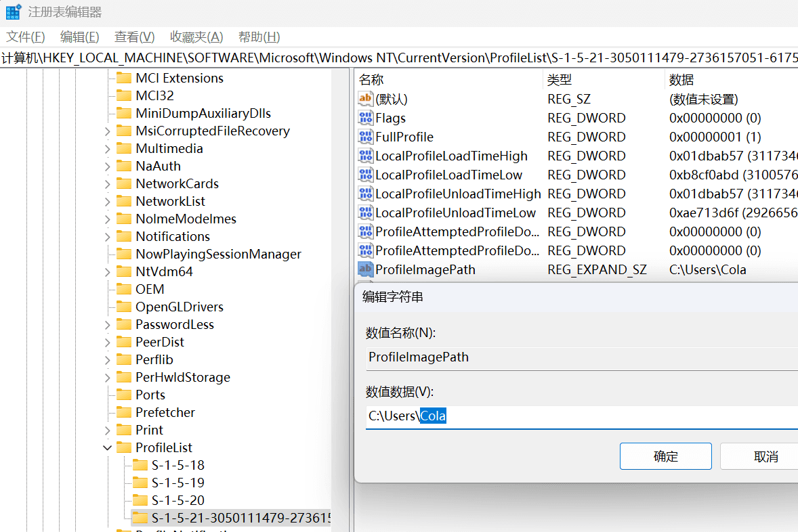Select the S-1-5-20 registry key
This screenshot has height=532, width=798.
177,501
